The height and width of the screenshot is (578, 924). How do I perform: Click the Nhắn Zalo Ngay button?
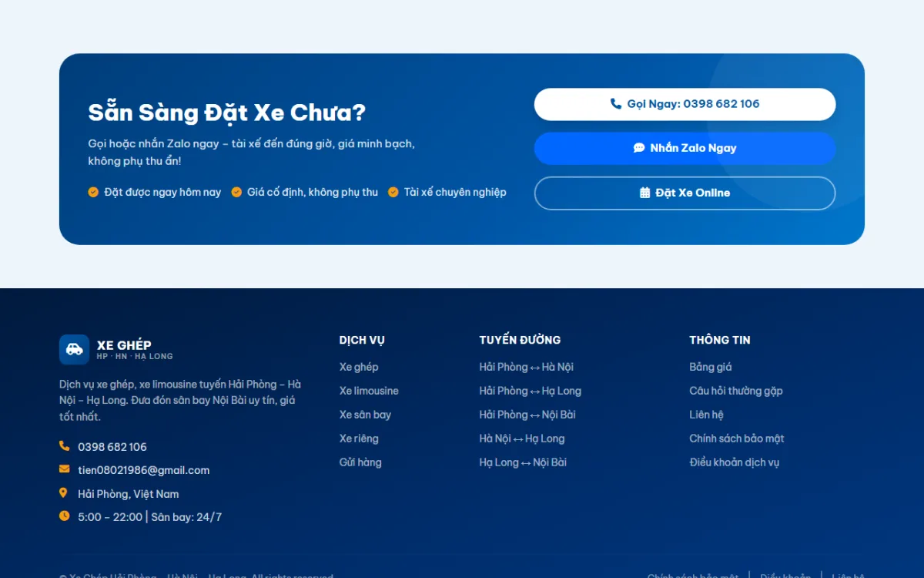click(685, 148)
